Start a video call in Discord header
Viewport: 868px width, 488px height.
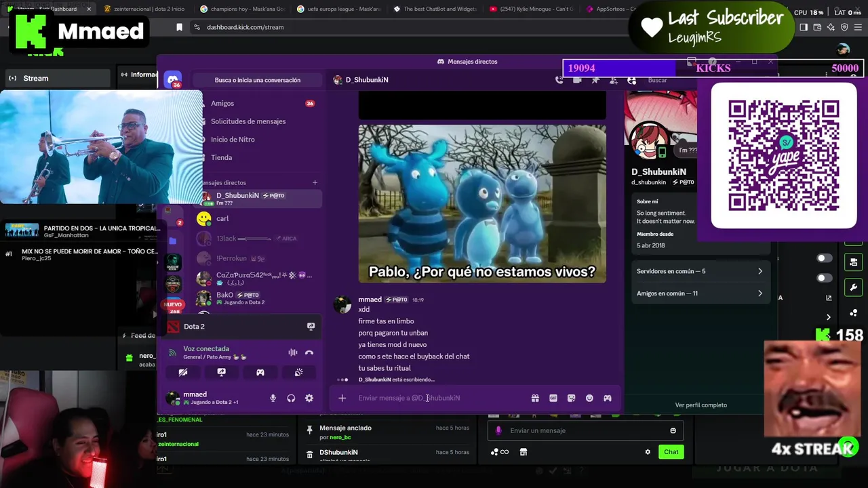coord(577,80)
